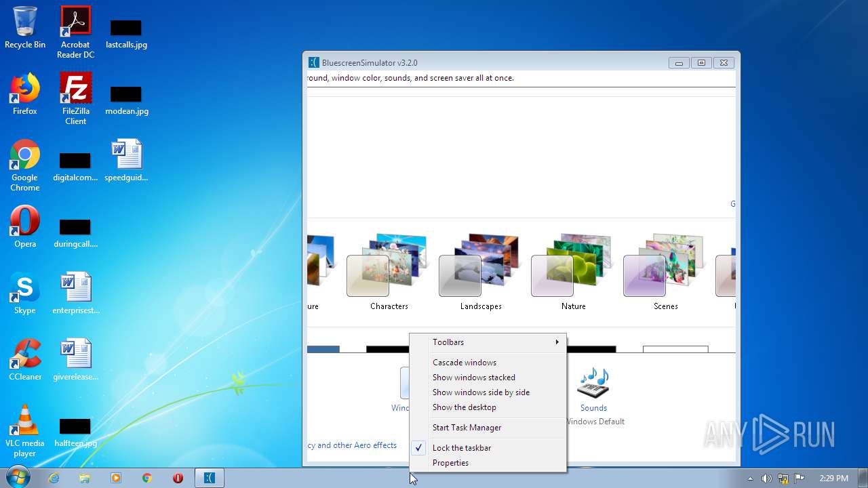Open Opera from the taskbar

pyautogui.click(x=178, y=478)
